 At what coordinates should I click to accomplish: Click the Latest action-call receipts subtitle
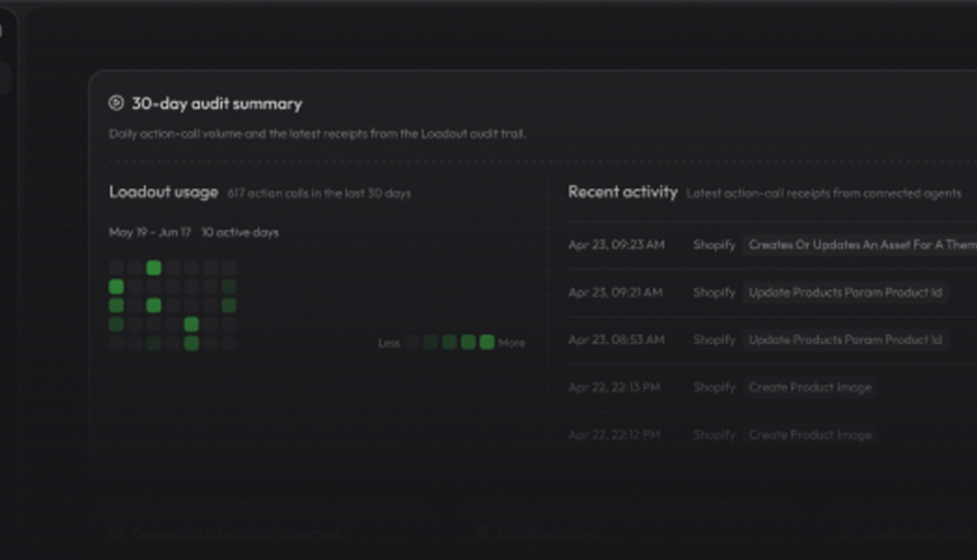pyautogui.click(x=824, y=193)
